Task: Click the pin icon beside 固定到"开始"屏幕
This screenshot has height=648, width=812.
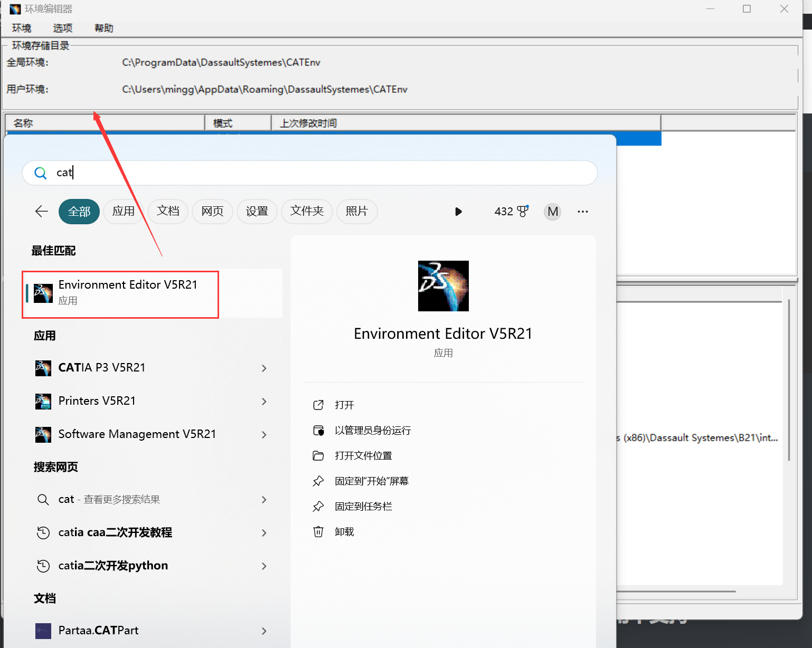Action: click(x=318, y=481)
